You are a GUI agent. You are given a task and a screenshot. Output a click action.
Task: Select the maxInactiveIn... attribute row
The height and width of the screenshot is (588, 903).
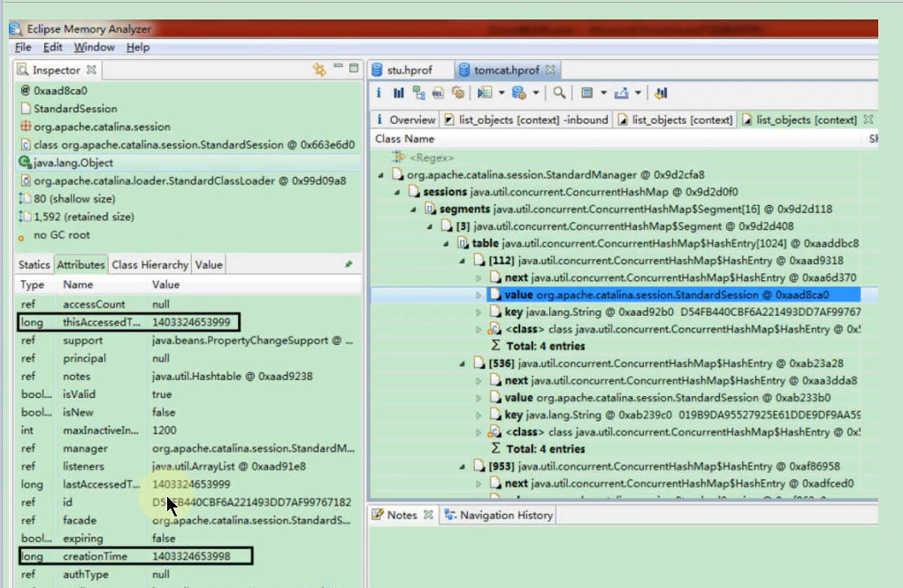[x=187, y=431]
